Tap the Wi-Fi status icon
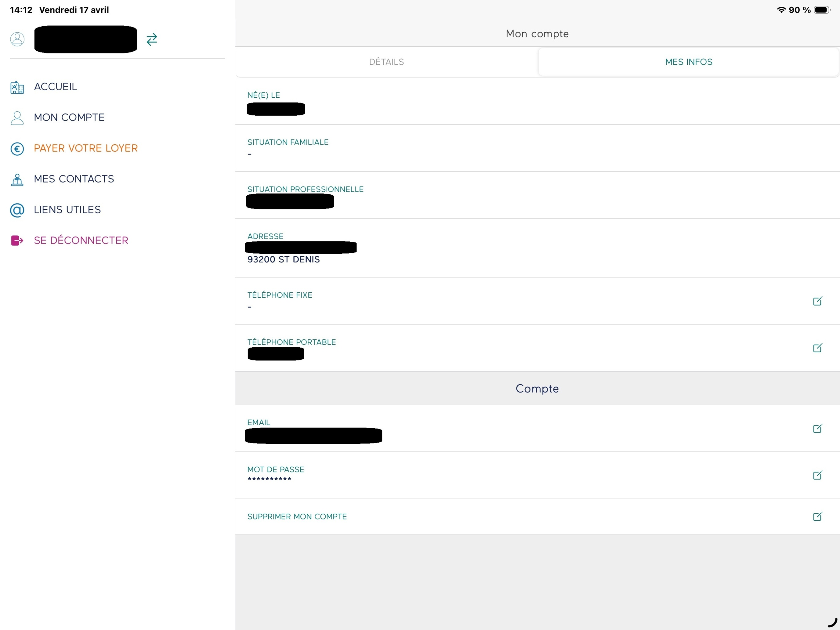 [x=781, y=10]
